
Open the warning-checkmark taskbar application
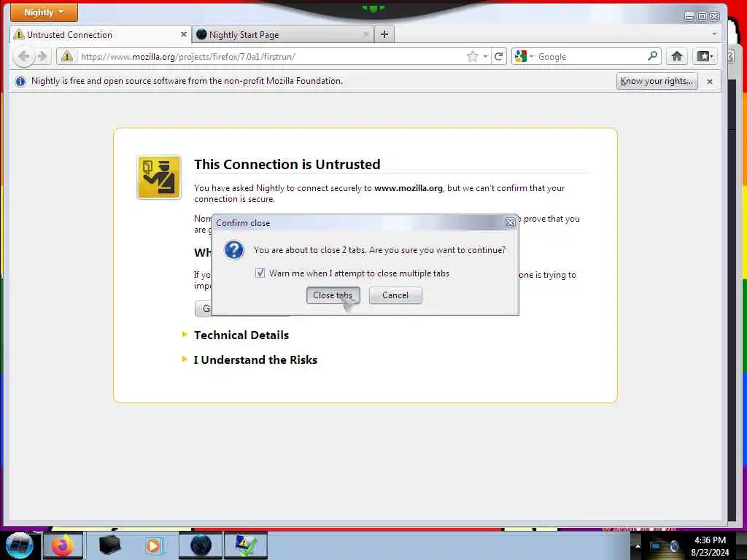[246, 545]
